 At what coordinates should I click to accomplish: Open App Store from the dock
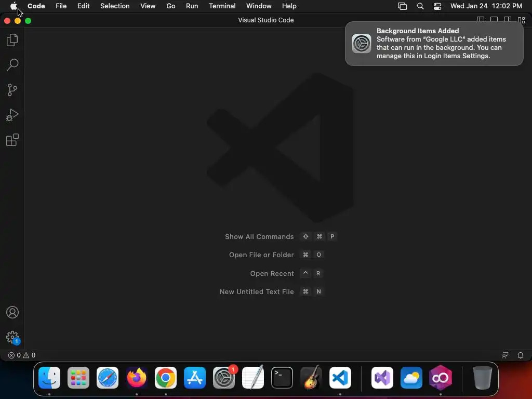point(195,378)
